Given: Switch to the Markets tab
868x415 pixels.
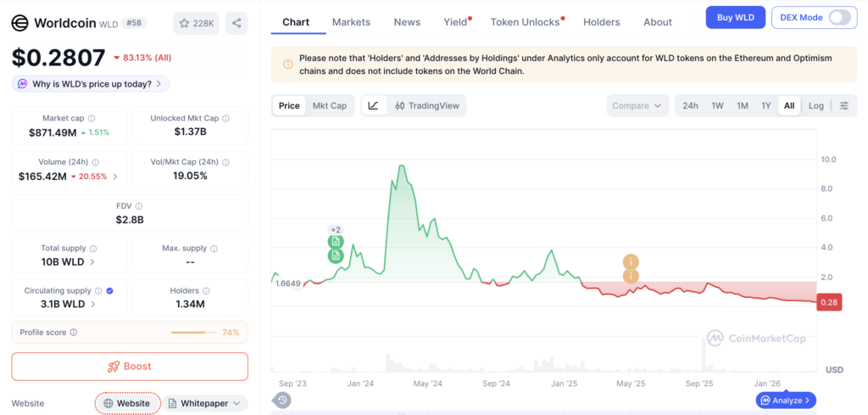Looking at the screenshot, I should coord(351,22).
